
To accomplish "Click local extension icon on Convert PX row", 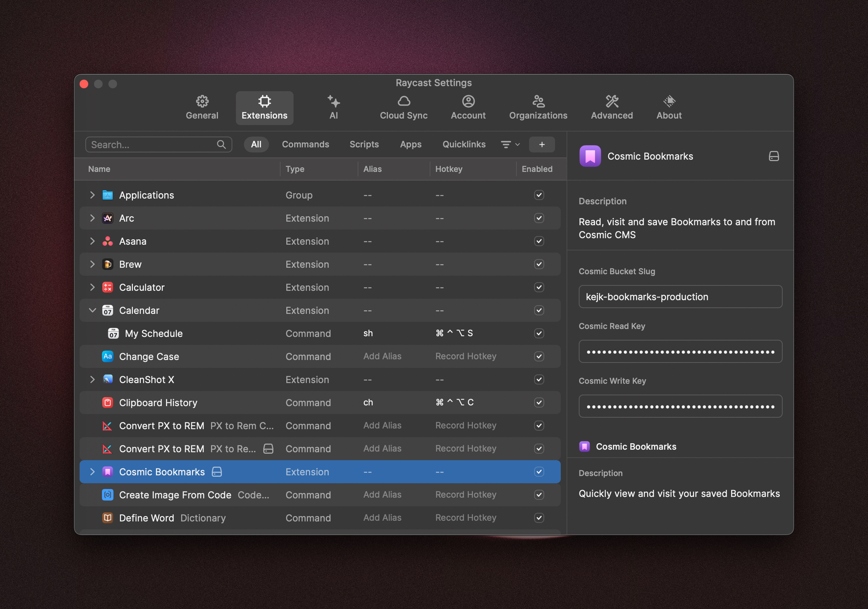I will [268, 449].
